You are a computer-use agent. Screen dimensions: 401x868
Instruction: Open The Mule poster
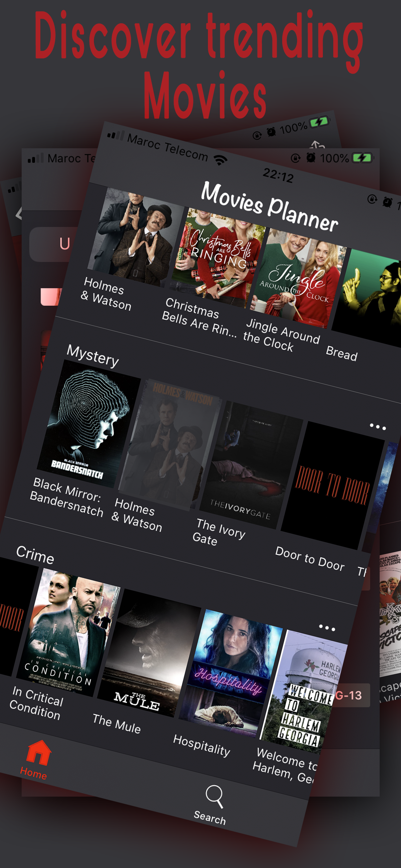coord(149,653)
